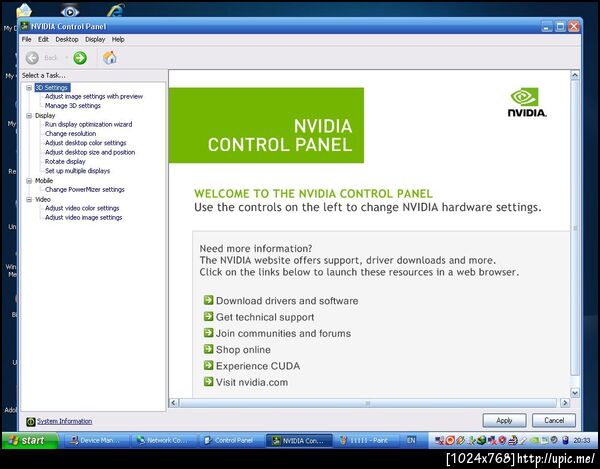This screenshot has height=469, width=600.
Task: Collapse the Video tree node
Action: [x=29, y=199]
